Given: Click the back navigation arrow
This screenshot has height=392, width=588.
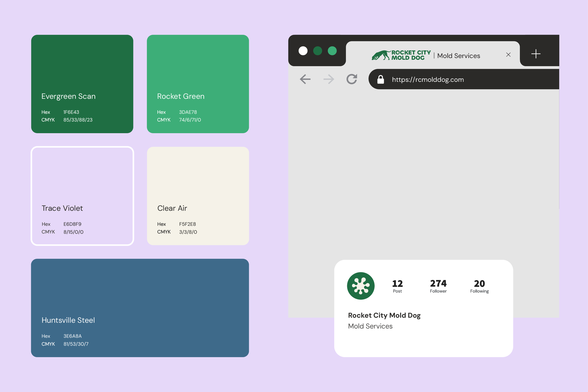Looking at the screenshot, I should coord(305,79).
